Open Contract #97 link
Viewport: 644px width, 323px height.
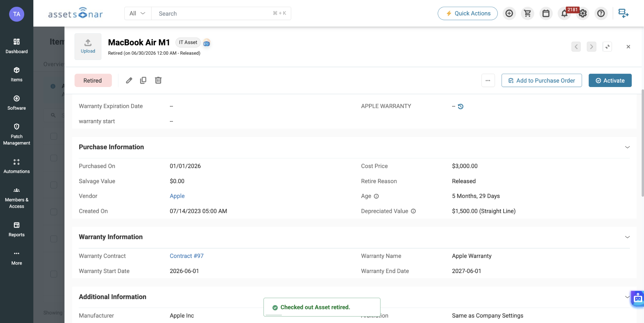(186, 256)
